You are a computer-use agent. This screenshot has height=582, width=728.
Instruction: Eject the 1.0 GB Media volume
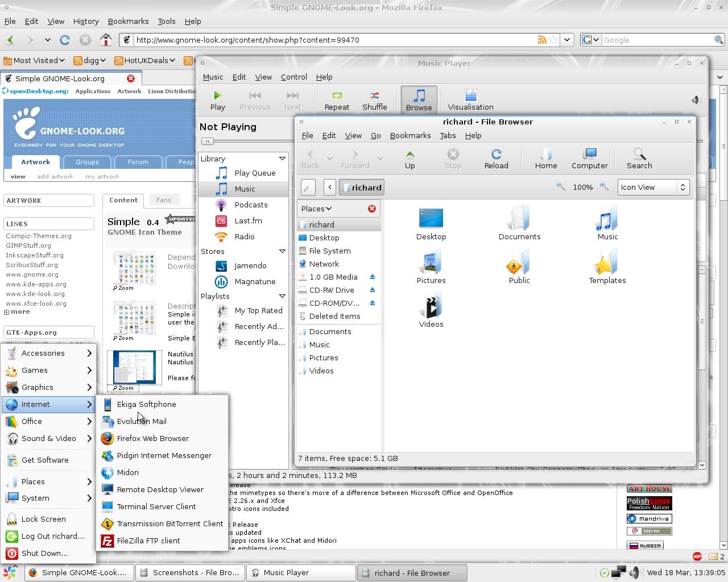(373, 277)
